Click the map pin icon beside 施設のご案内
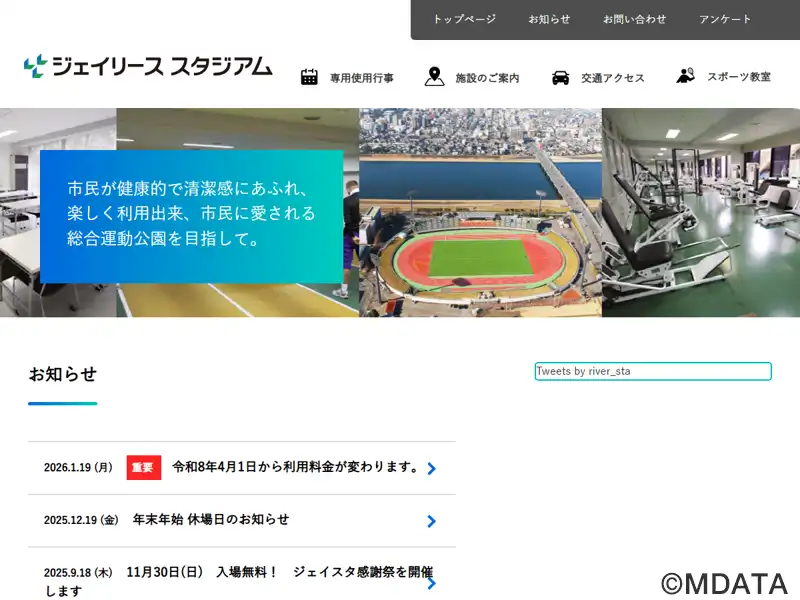 click(434, 77)
